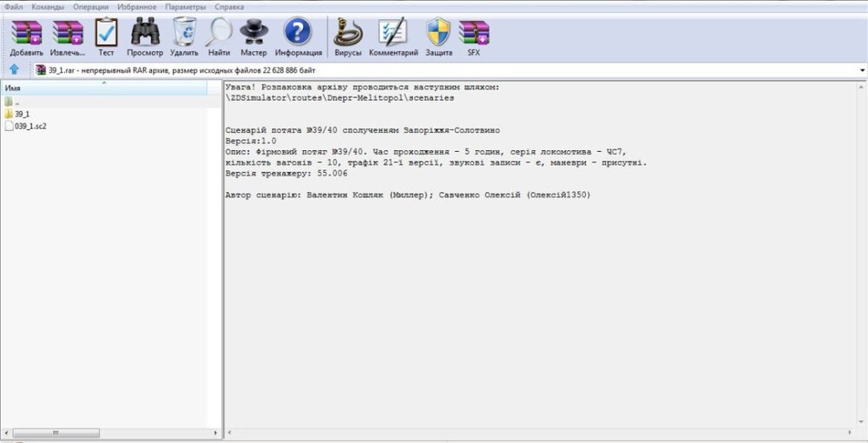Screen dimensions: 868x443
Task: Open Просмотр (View) binoculars icon
Action: click(145, 36)
